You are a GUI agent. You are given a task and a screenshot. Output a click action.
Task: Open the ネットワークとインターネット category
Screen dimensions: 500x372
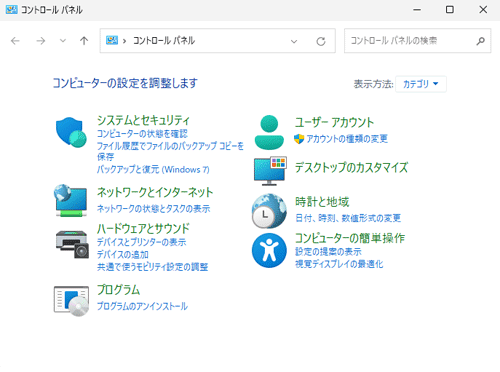click(155, 192)
